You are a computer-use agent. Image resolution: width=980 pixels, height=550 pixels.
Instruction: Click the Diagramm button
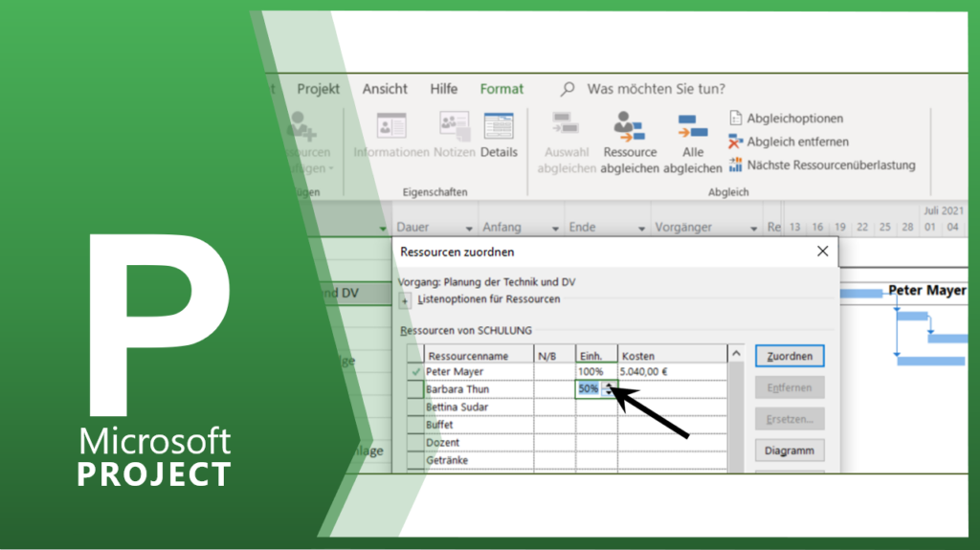point(790,450)
